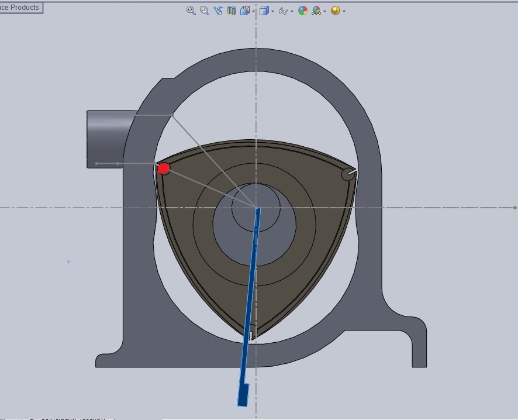Select the red sphere on the rotor tip
The height and width of the screenshot is (420, 518).
click(164, 168)
